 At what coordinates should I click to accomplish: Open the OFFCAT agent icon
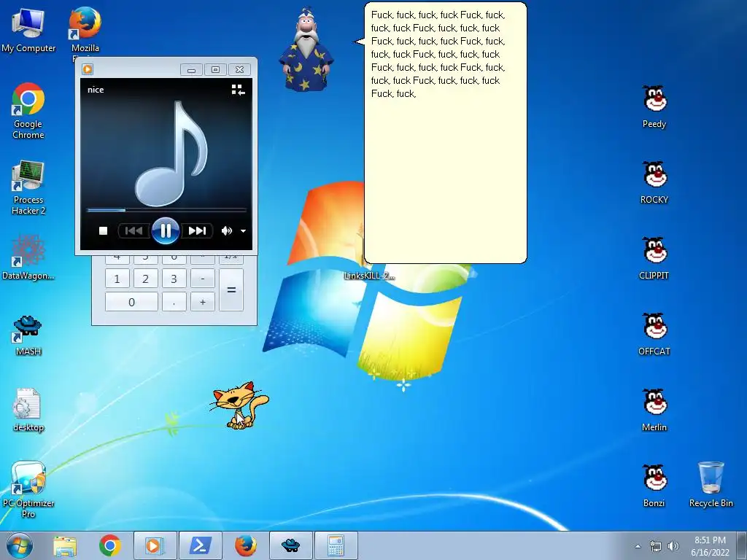[x=654, y=334]
